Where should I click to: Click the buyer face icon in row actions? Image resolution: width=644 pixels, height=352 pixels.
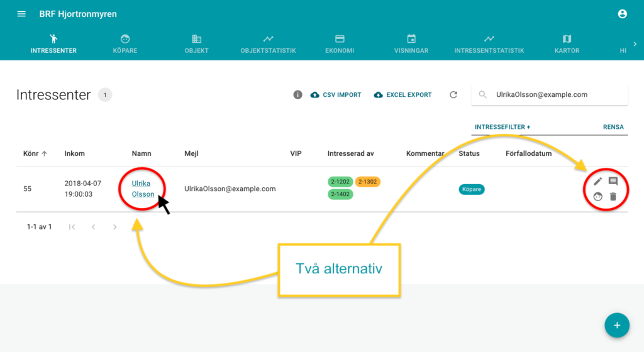coord(598,197)
